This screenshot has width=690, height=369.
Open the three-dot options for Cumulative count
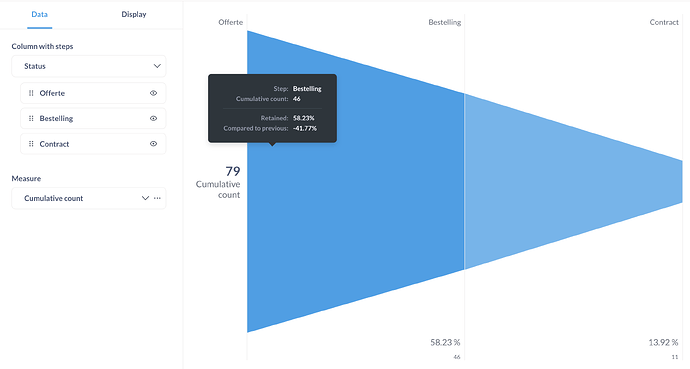click(x=157, y=198)
